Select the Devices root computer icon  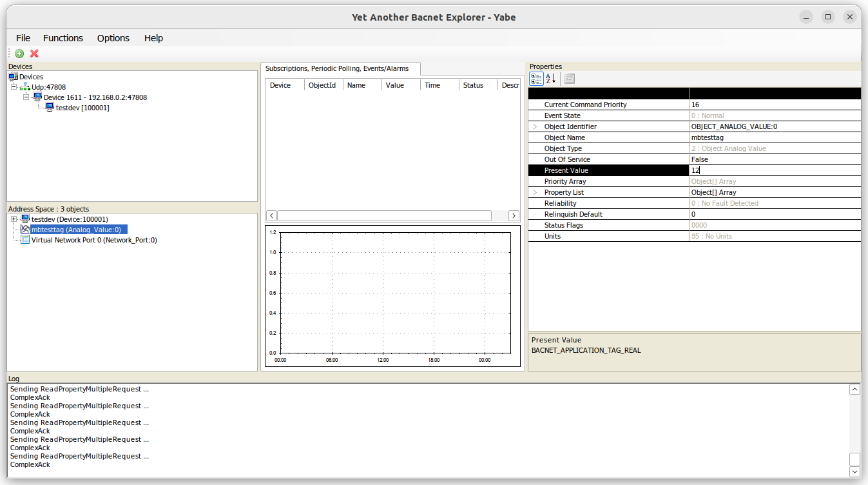13,77
